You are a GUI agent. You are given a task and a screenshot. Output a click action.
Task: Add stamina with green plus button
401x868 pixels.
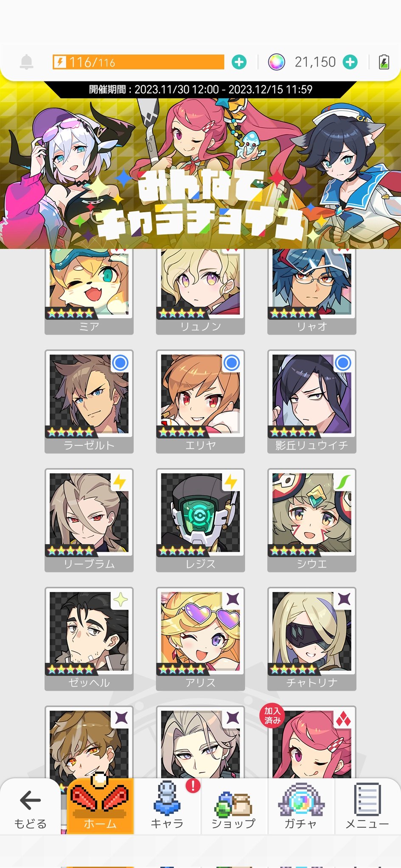pyautogui.click(x=239, y=62)
